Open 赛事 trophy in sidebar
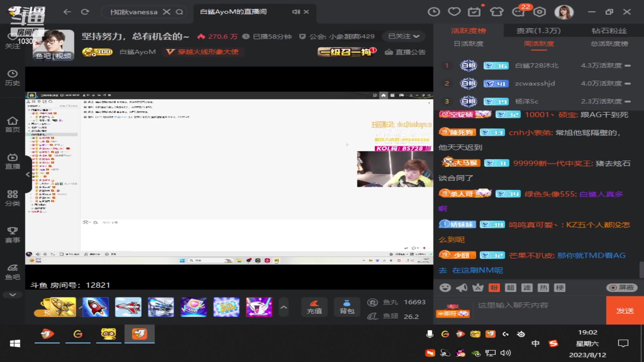 [x=12, y=235]
